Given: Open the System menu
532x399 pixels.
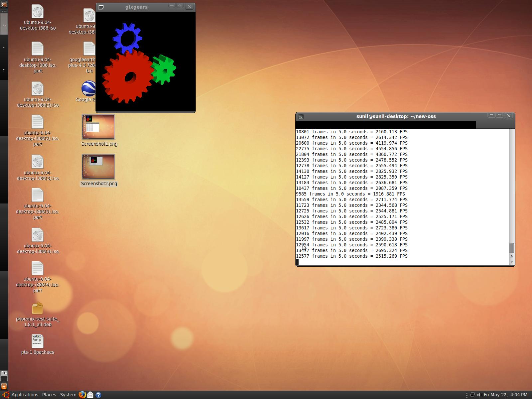Looking at the screenshot, I should click(x=68, y=395).
